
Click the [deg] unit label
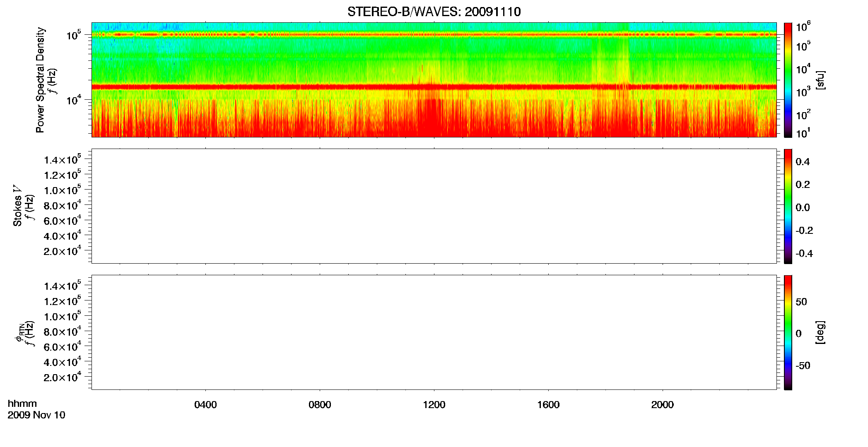[820, 332]
